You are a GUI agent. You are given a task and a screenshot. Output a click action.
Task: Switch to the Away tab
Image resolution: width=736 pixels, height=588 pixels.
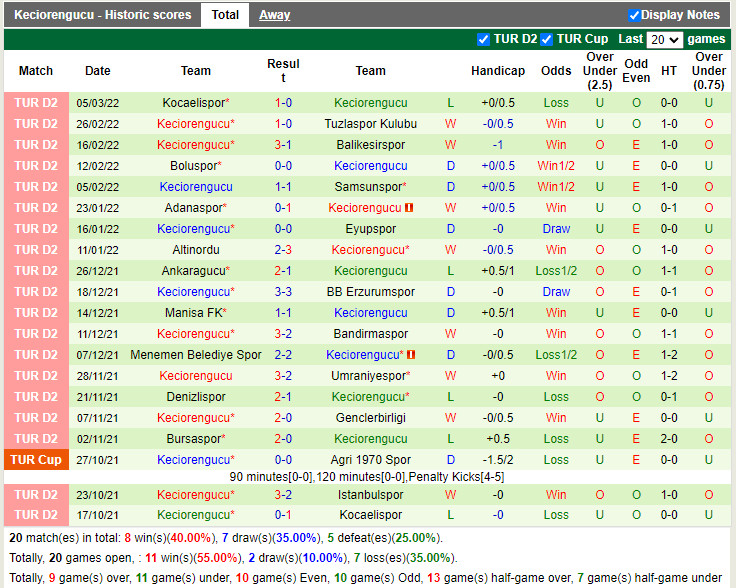pos(274,15)
